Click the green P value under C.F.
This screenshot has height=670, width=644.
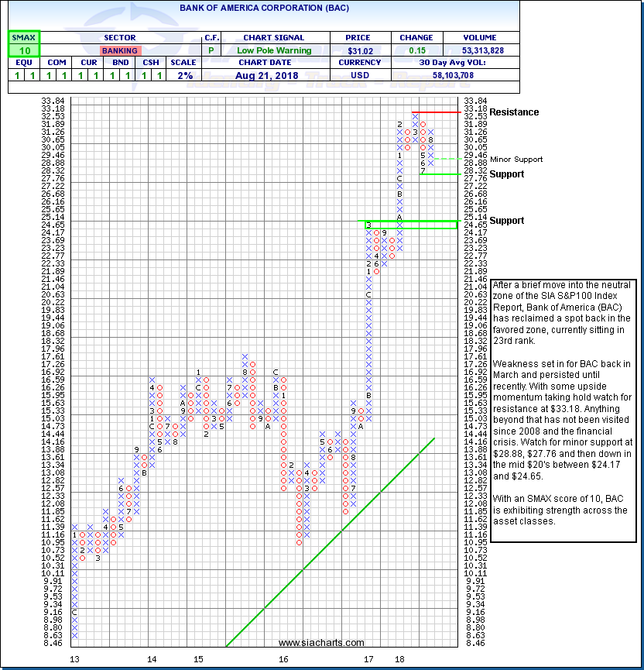pos(211,50)
